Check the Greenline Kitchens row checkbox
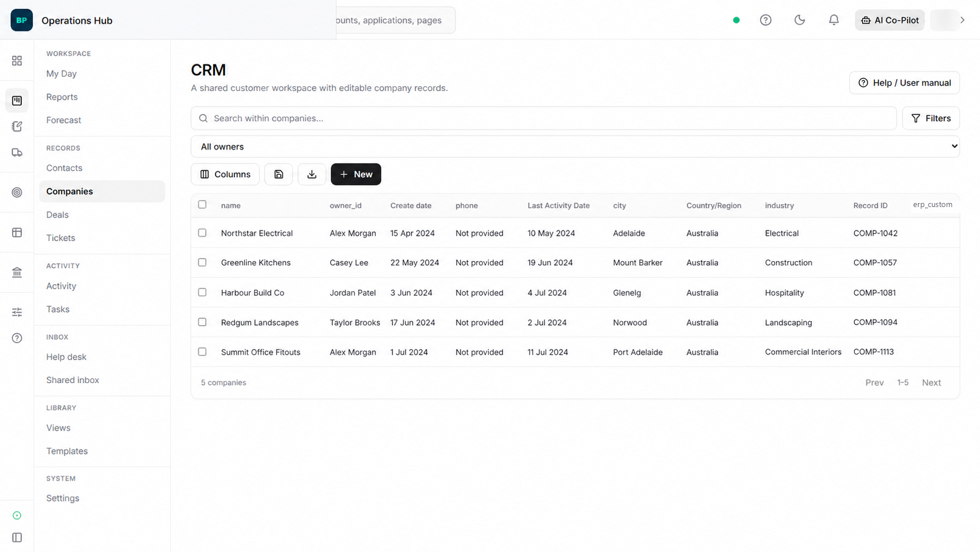This screenshot has height=552, width=980. point(202,262)
